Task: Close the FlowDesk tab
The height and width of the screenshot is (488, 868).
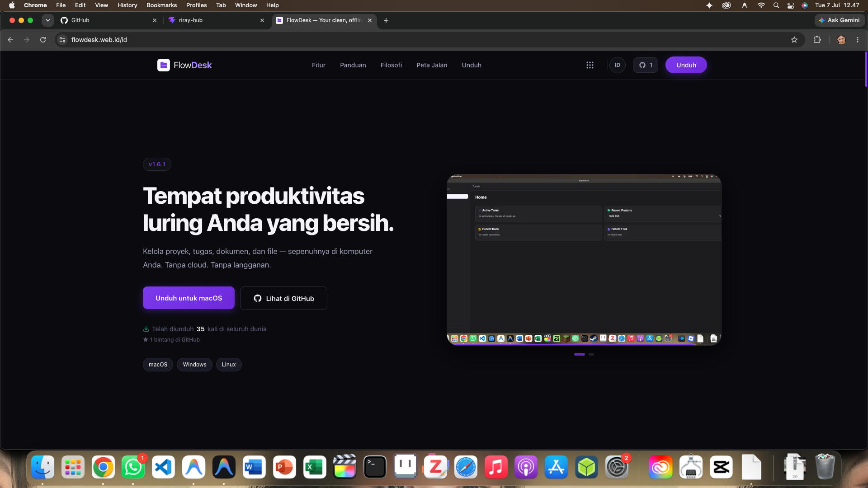Action: (370, 20)
